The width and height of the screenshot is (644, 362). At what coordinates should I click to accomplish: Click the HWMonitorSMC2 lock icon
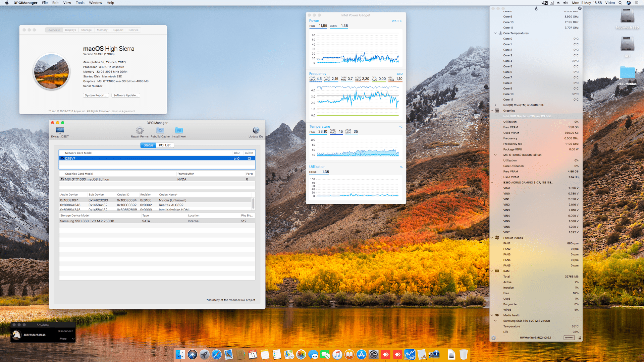[x=580, y=338]
